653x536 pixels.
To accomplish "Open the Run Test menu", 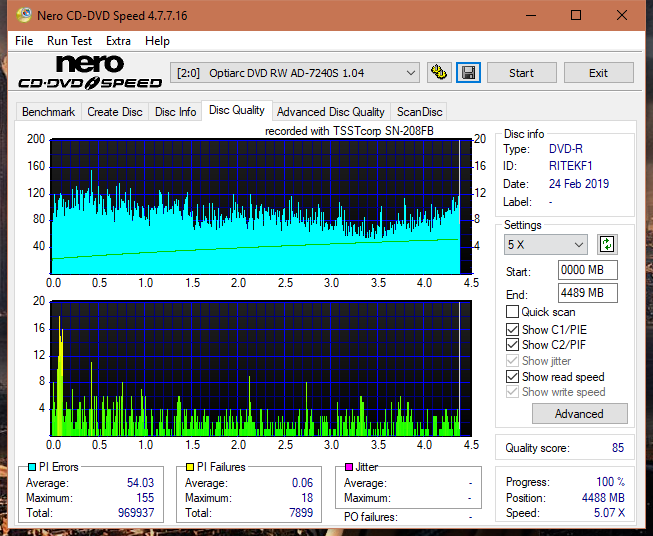I will pyautogui.click(x=70, y=41).
